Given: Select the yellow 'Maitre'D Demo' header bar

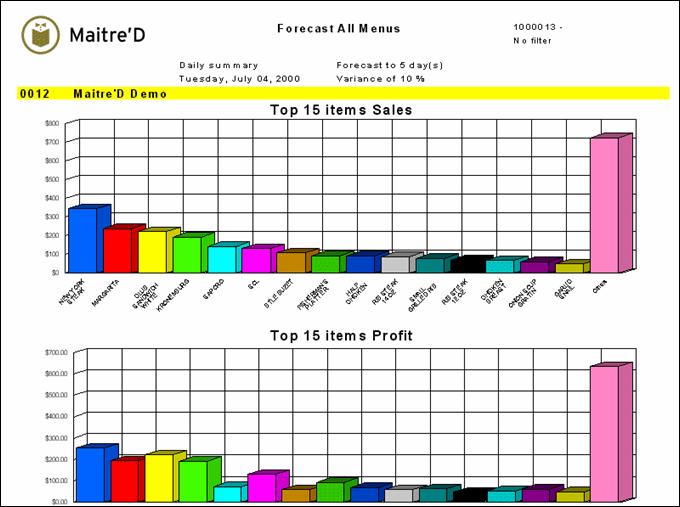Looking at the screenshot, I should pyautogui.click(x=340, y=94).
